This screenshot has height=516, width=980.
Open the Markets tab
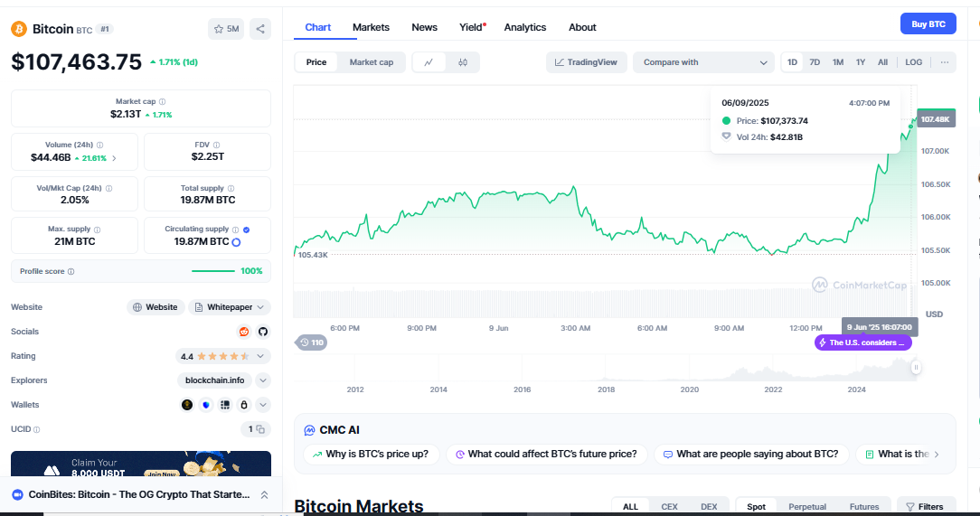pyautogui.click(x=371, y=27)
